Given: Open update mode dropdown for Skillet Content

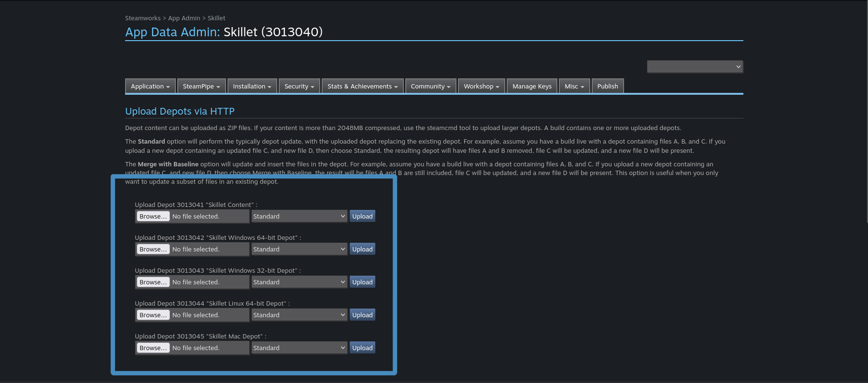Looking at the screenshot, I should 299,216.
